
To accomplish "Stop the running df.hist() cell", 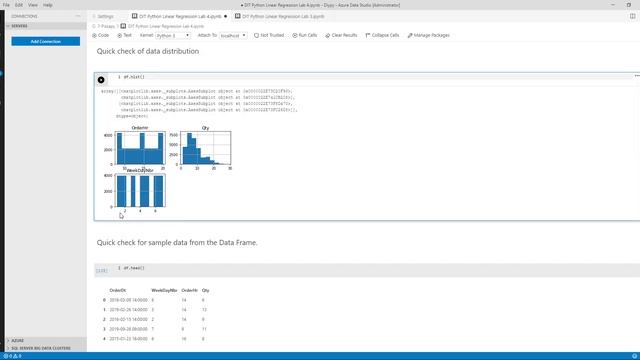I will tap(101, 80).
